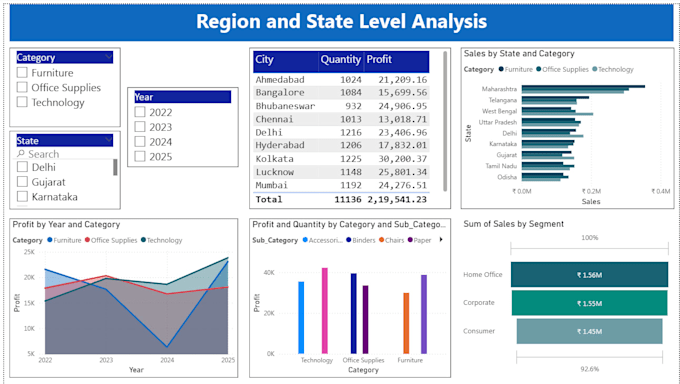
Task: Tick the Office Supplies category checkbox
Action: [22, 87]
